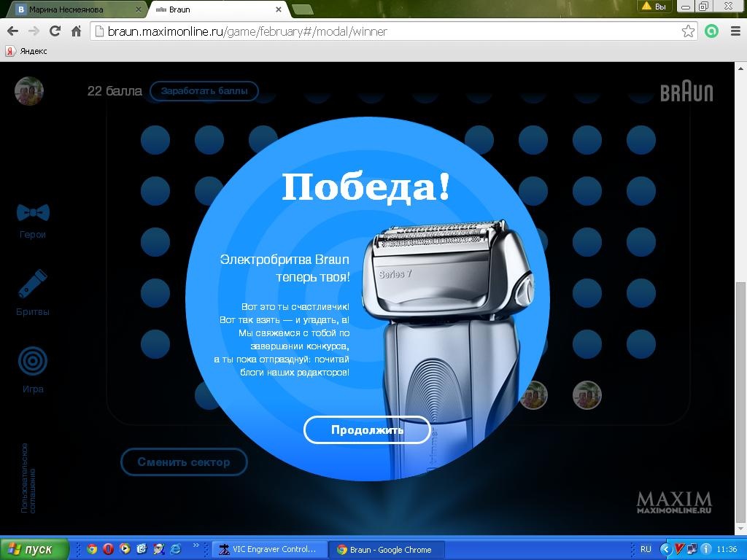Click the address bar URL field
This screenshot has width=747, height=560.
(387, 31)
